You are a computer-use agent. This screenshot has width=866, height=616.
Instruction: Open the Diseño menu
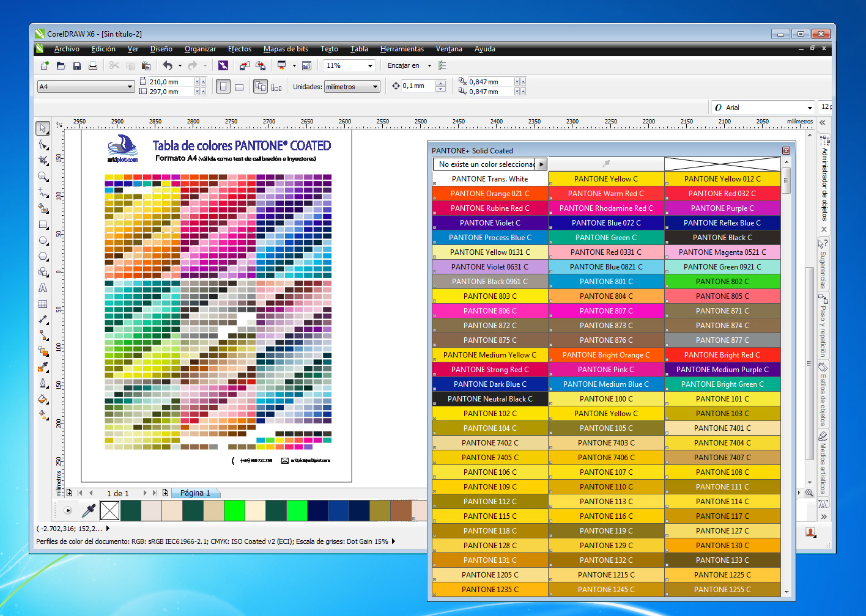[161, 49]
